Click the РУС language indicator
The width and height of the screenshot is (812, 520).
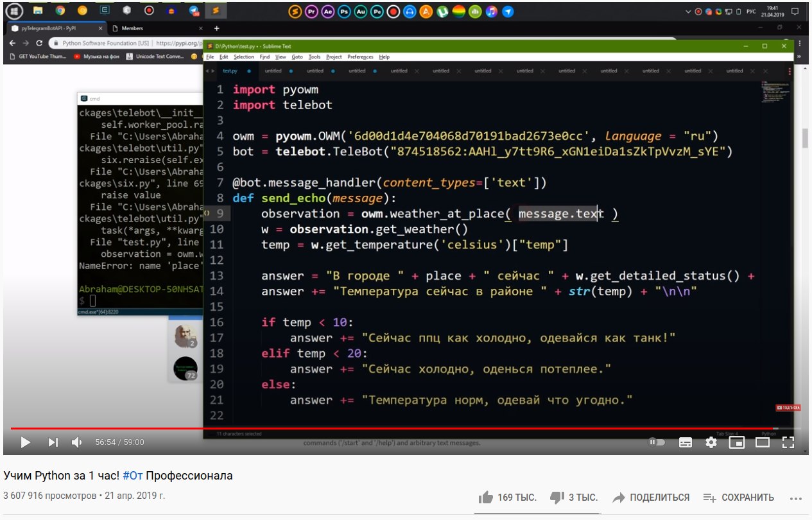coord(751,11)
